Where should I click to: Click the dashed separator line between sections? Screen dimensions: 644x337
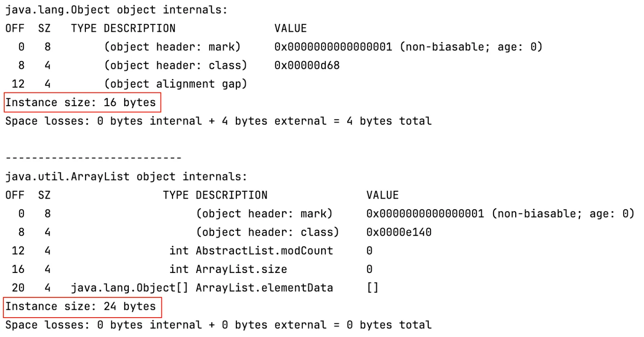(94, 158)
